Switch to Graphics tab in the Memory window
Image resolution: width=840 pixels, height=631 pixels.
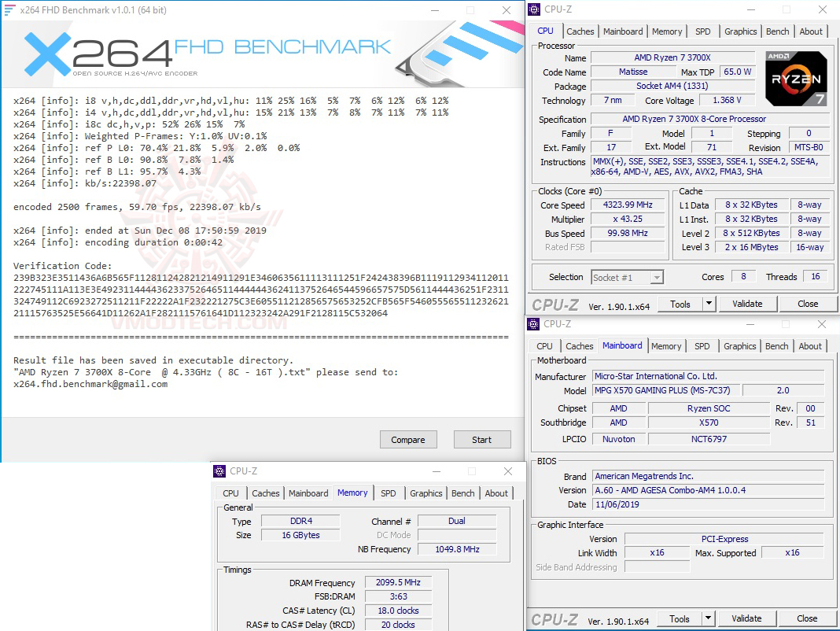point(426,493)
